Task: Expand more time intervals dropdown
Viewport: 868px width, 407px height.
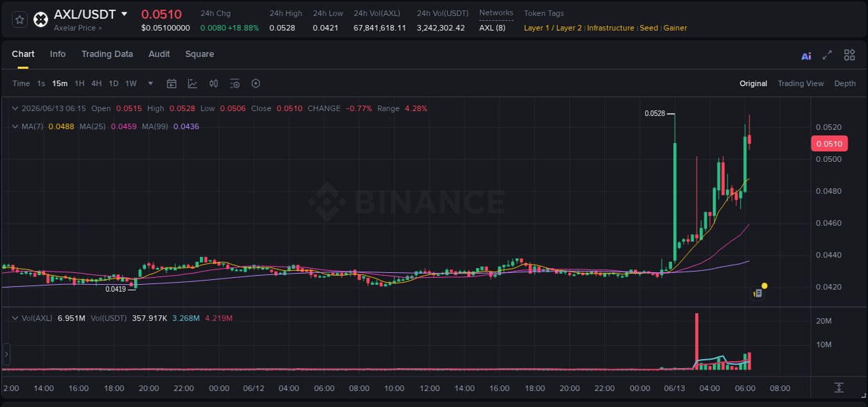Action: 151,83
